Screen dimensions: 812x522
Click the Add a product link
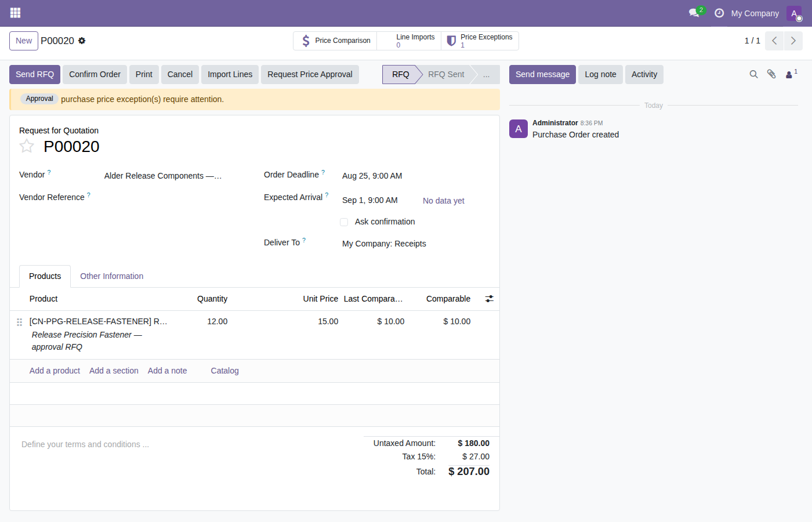[55, 371]
